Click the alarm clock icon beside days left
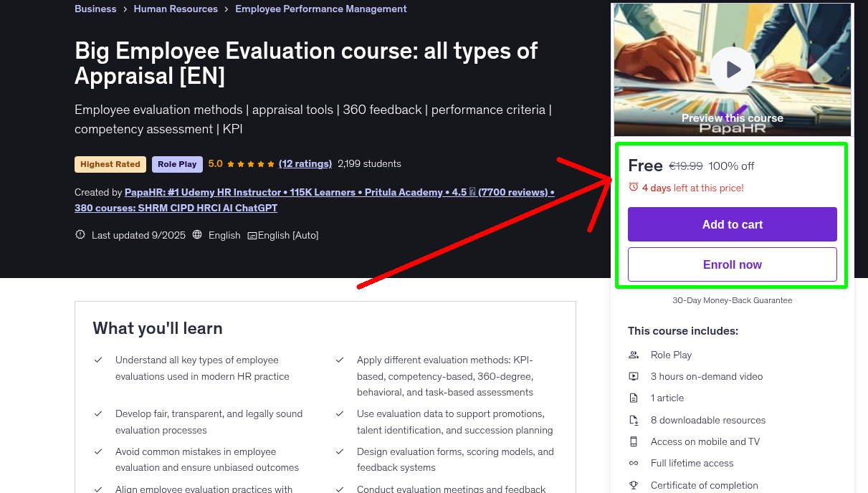 [634, 187]
